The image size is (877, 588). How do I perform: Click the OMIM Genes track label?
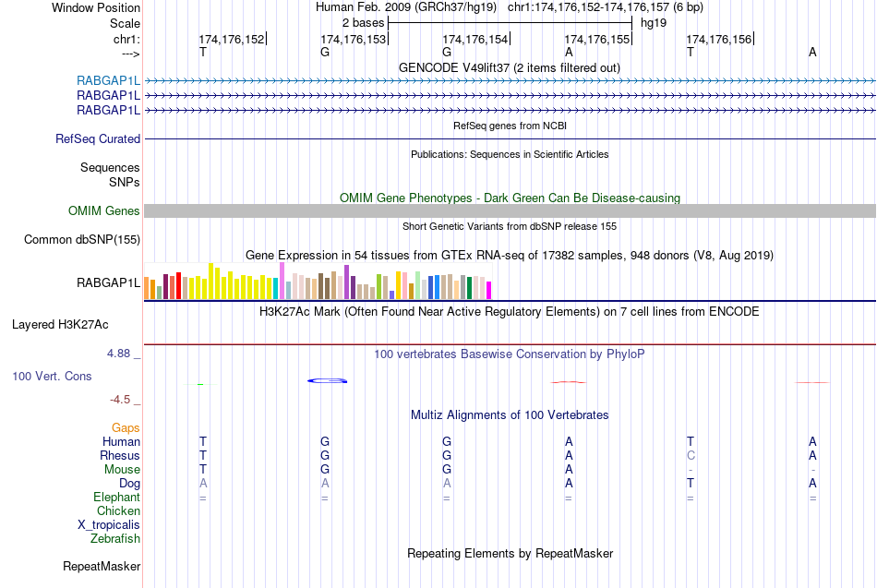click(103, 210)
